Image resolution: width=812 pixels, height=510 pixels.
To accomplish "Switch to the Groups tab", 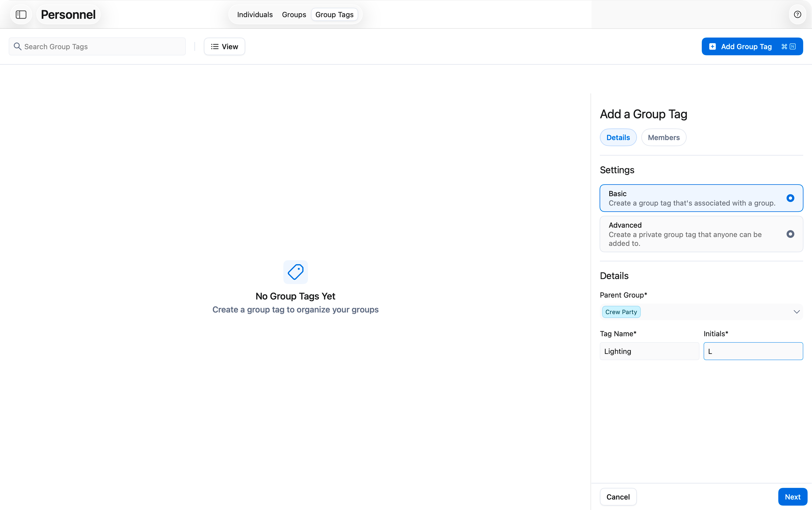I will [x=294, y=15].
